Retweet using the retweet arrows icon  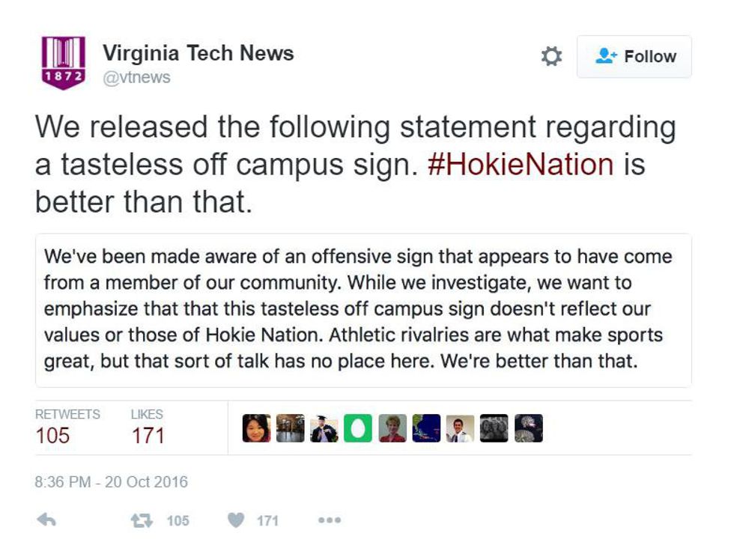(x=139, y=520)
